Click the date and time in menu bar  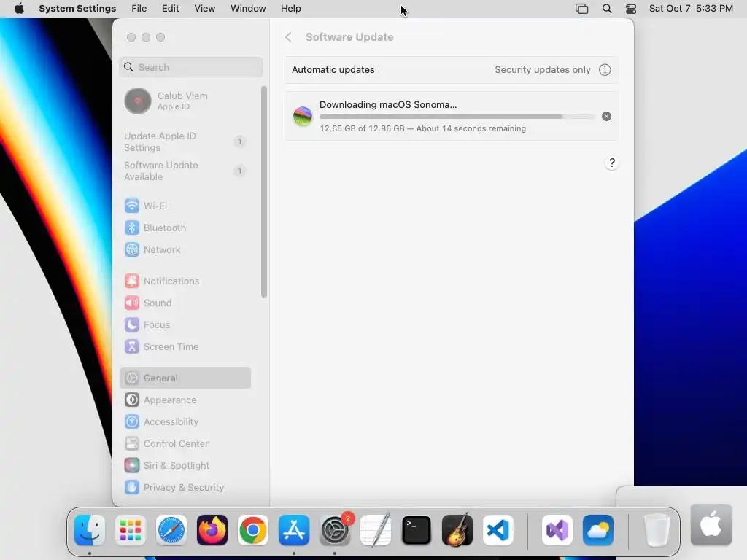(x=691, y=9)
